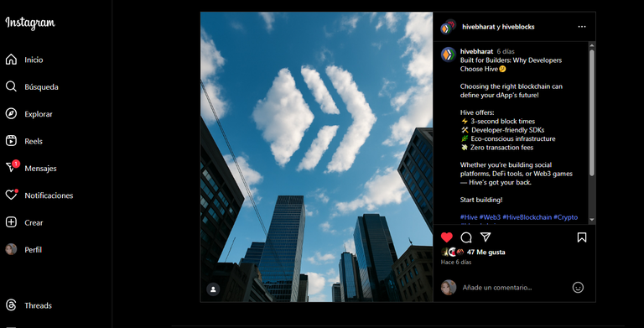Click own avatar beside comment field

449,287
